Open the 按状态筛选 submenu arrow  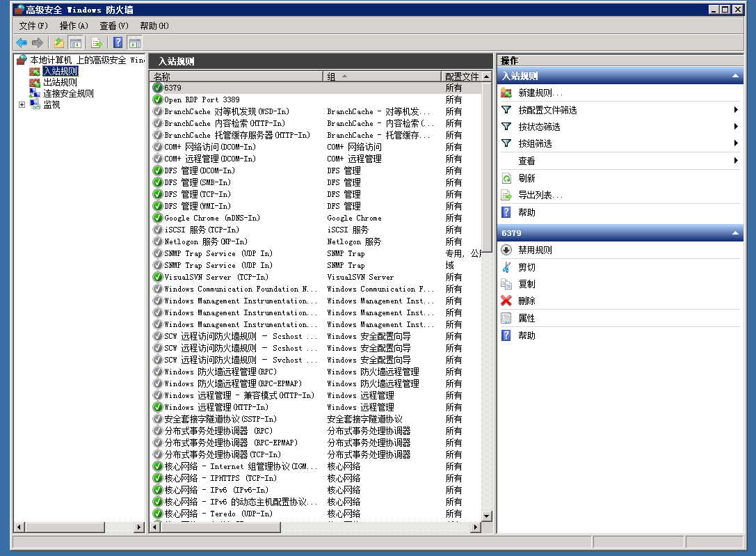(x=737, y=127)
